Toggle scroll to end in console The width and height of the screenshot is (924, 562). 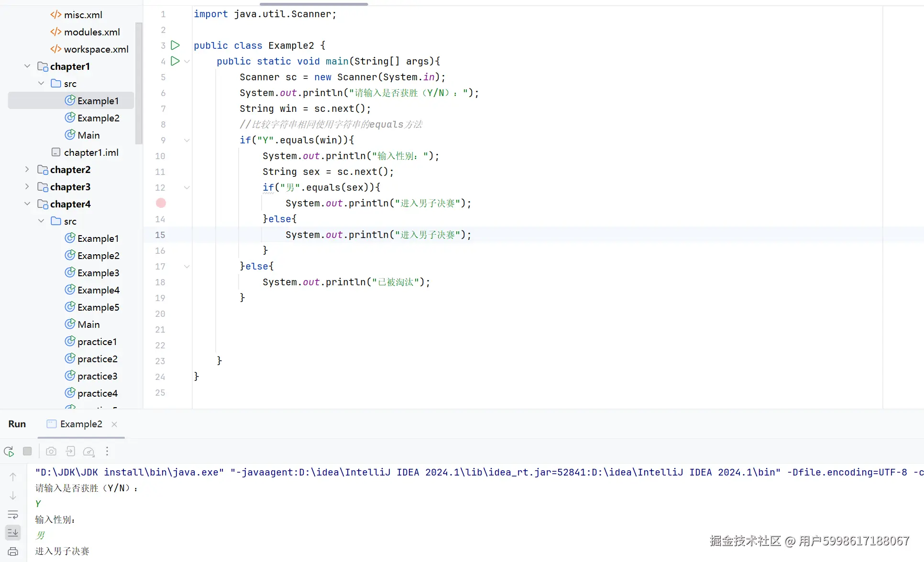[x=13, y=532]
